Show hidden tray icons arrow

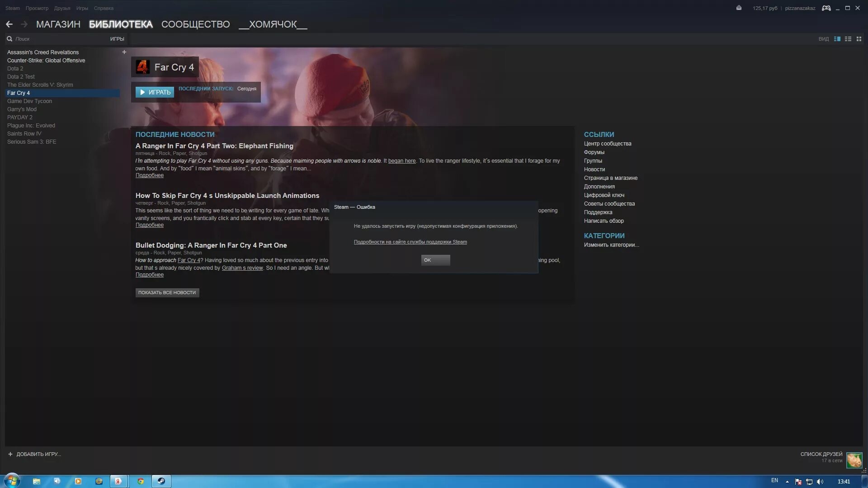[787, 482]
